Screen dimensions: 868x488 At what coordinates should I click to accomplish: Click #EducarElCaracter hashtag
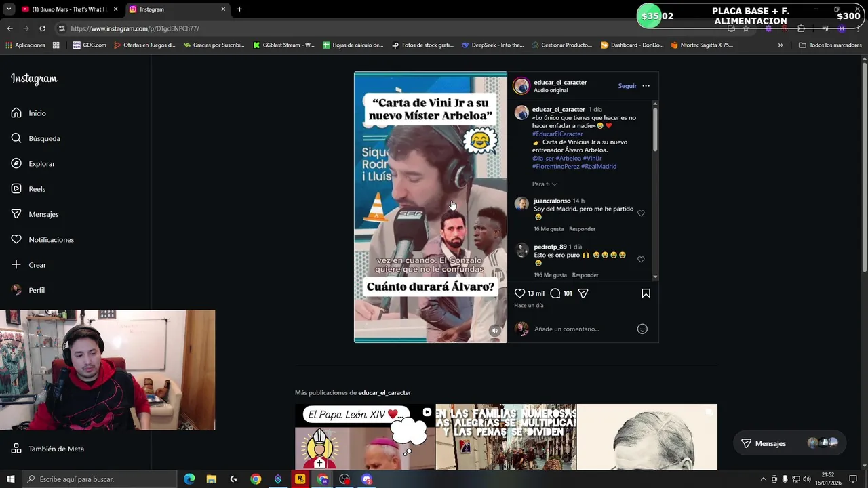pyautogui.click(x=557, y=134)
